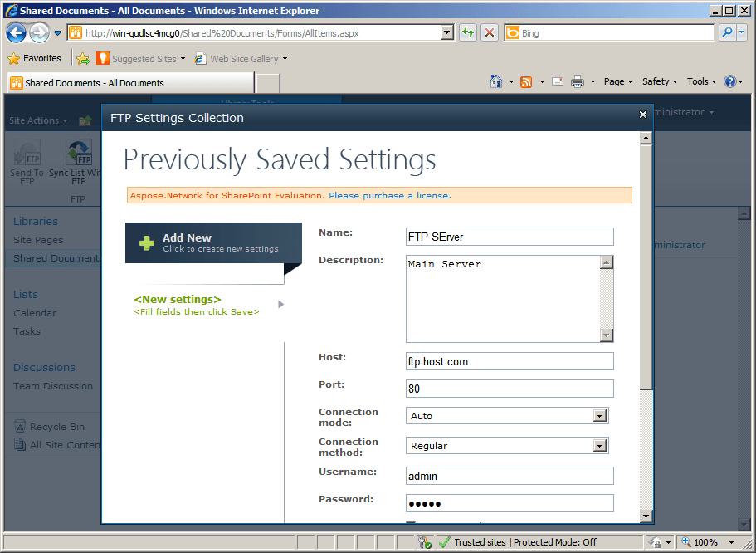Click the red Stop loading icon

coord(490,33)
